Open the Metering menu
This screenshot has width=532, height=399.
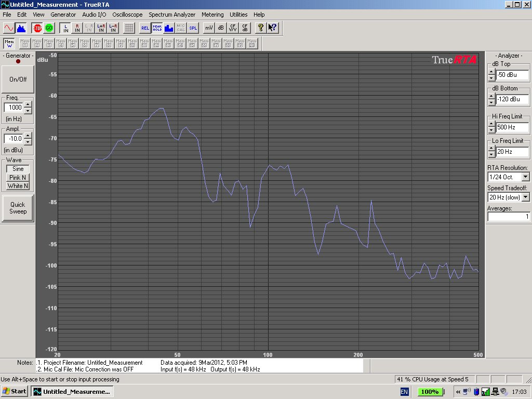click(x=212, y=15)
